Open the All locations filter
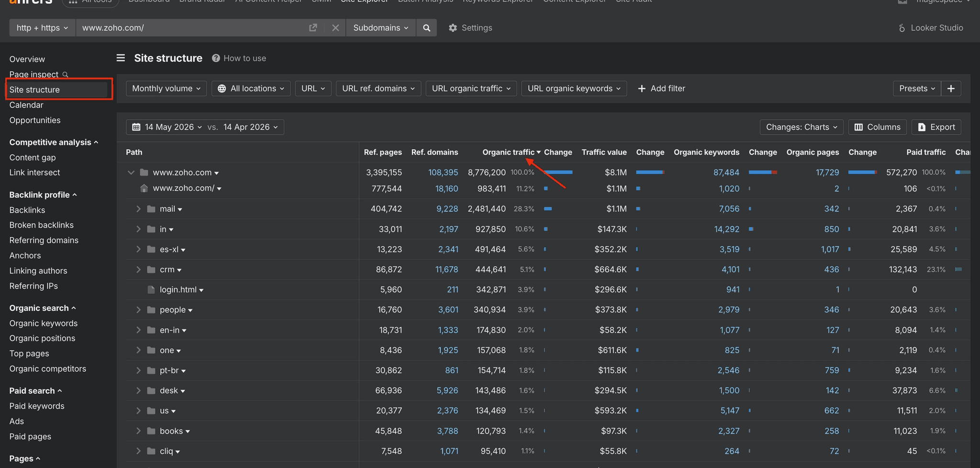Viewport: 980px width, 468px height. pos(251,89)
